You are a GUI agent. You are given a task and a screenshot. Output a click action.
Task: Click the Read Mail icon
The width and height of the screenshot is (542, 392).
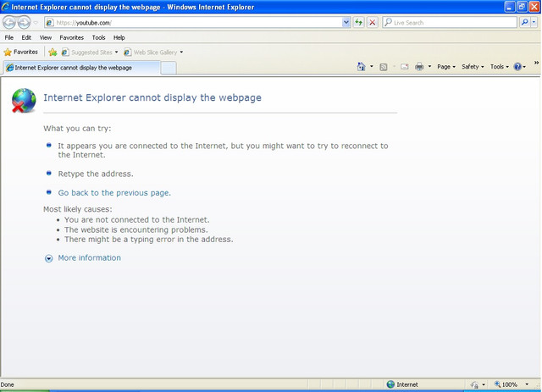click(x=405, y=67)
